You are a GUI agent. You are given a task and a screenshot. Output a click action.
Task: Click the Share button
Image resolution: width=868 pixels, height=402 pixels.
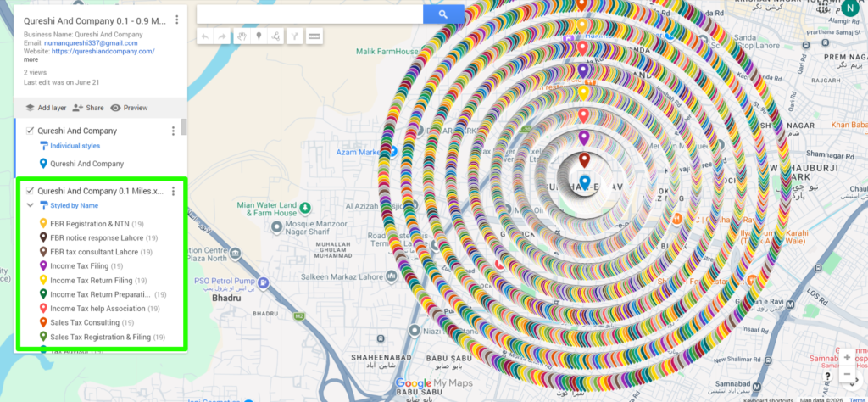[x=88, y=108]
